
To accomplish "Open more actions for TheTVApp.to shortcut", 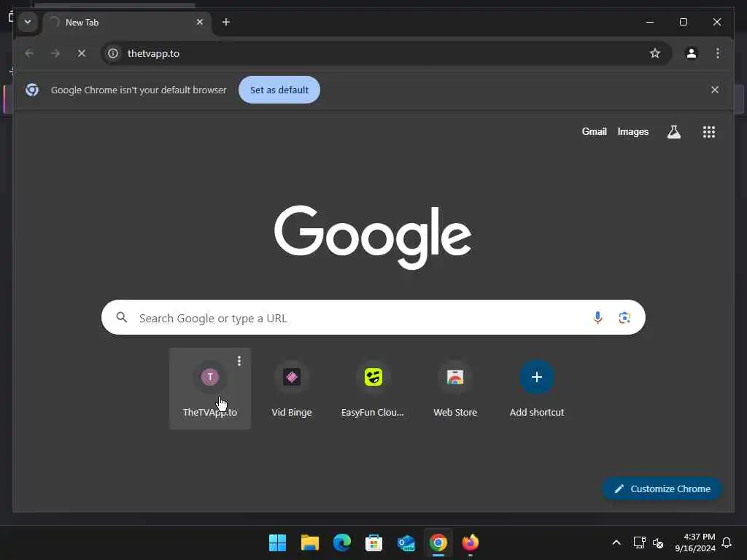I will click(x=239, y=362).
